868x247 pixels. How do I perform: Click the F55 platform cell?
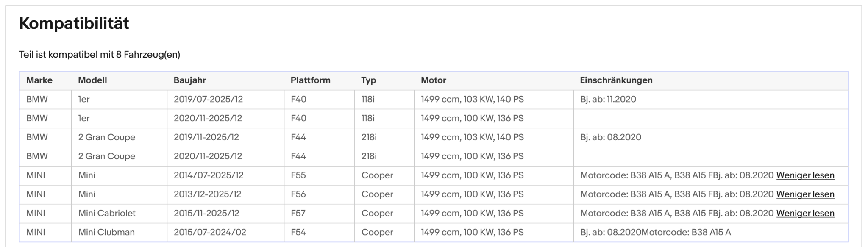pyautogui.click(x=319, y=175)
